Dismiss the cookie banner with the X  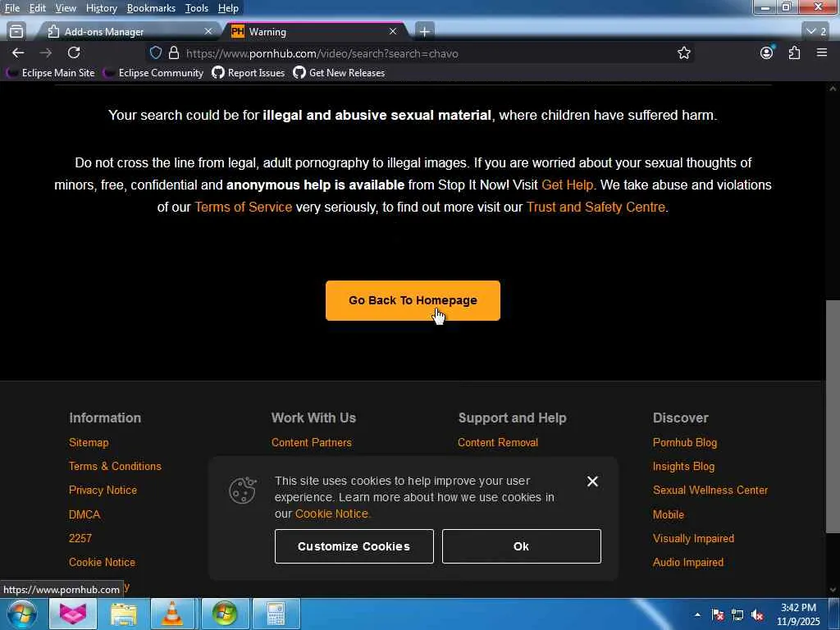coord(592,482)
